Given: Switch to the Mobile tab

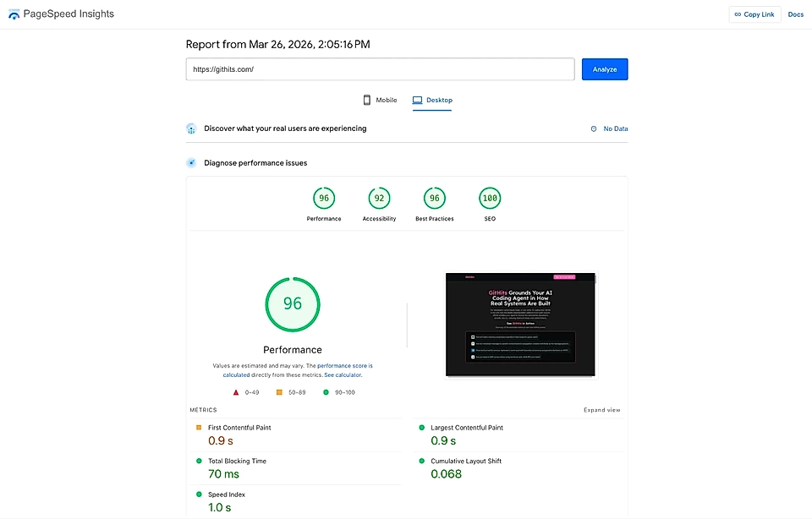Looking at the screenshot, I should pyautogui.click(x=379, y=100).
